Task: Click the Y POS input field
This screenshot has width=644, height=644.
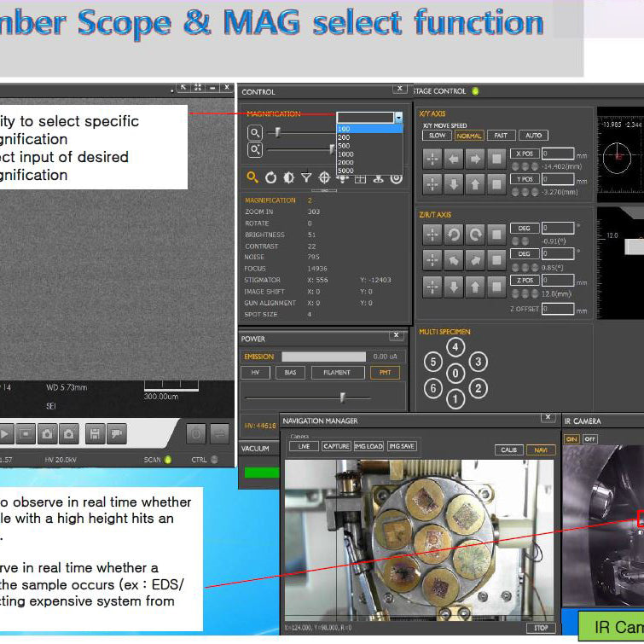Action: tap(558, 179)
